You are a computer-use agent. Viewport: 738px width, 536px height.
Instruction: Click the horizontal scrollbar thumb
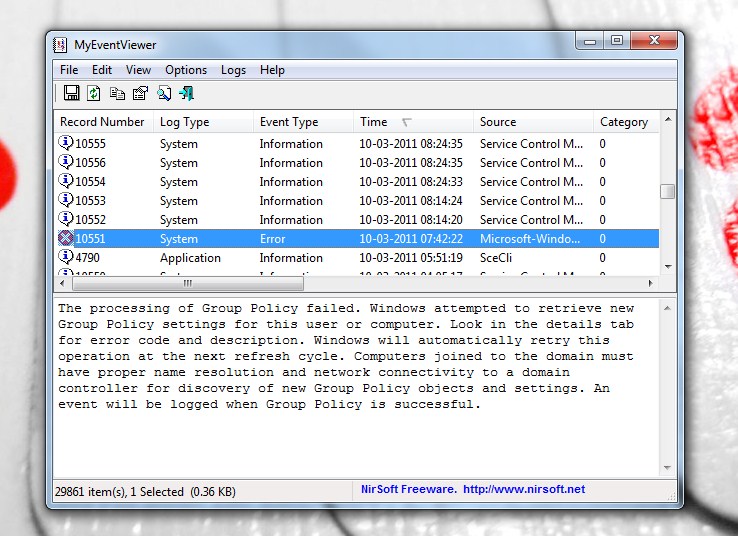point(188,283)
